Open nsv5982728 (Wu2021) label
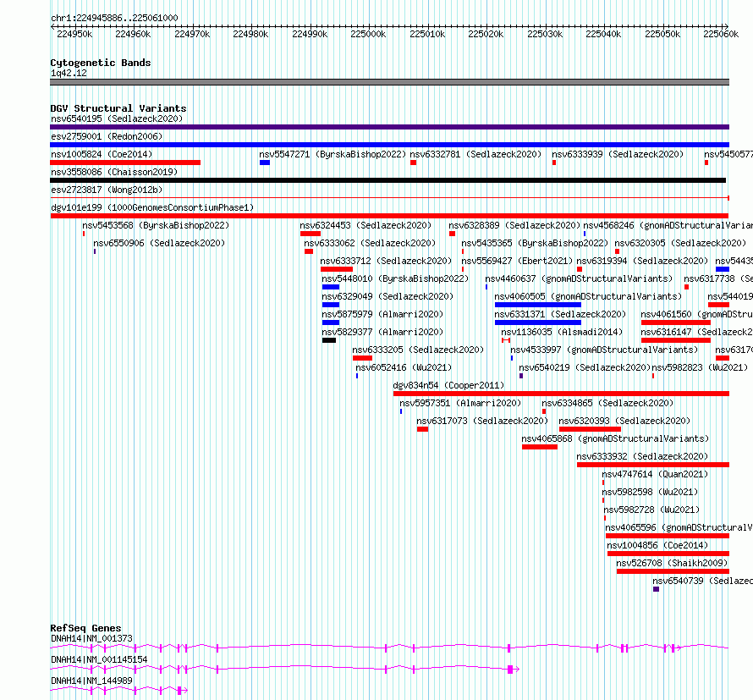753x700 pixels. click(x=651, y=510)
